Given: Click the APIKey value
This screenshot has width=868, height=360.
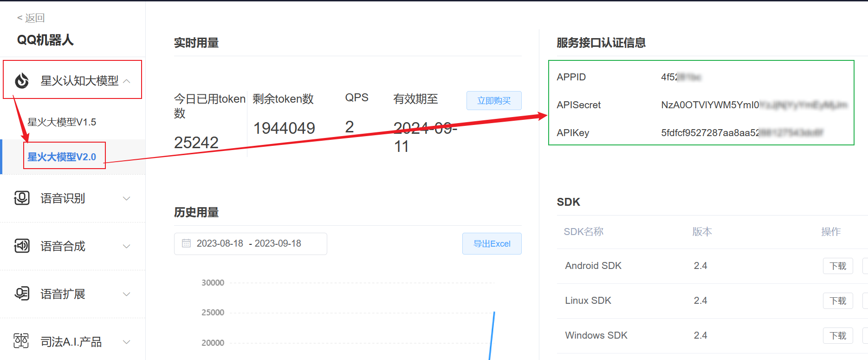Looking at the screenshot, I should (742, 133).
